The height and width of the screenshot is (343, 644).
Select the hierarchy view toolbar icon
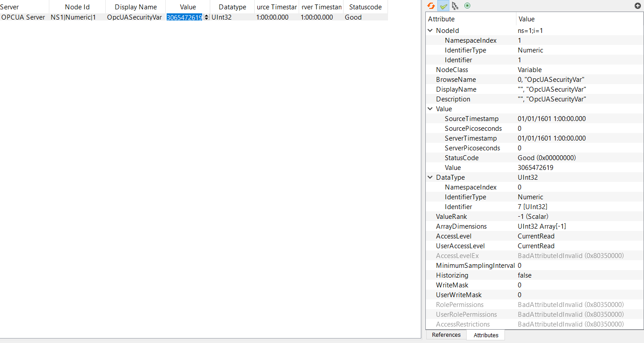point(455,6)
